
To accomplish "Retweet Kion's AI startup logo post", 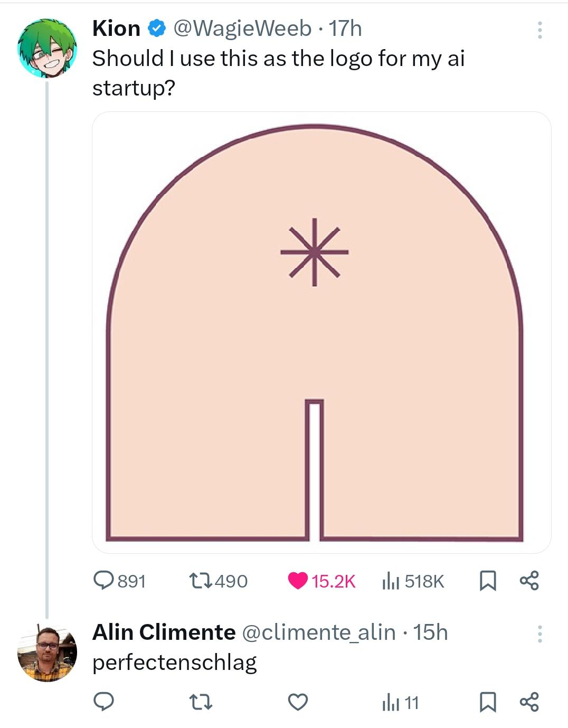I will [201, 581].
